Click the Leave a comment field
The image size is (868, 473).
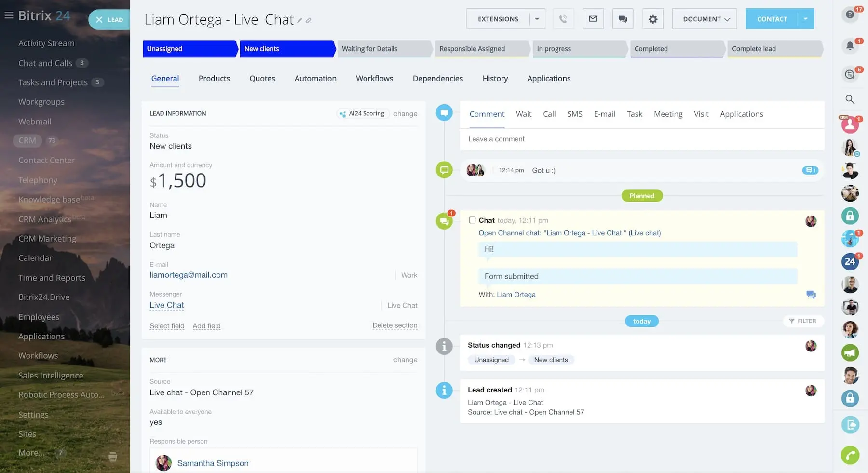[641, 139]
